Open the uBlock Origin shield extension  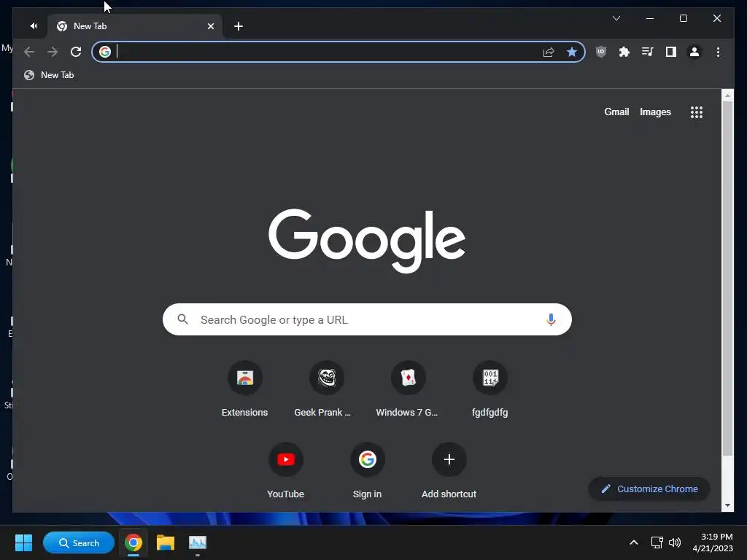(601, 52)
